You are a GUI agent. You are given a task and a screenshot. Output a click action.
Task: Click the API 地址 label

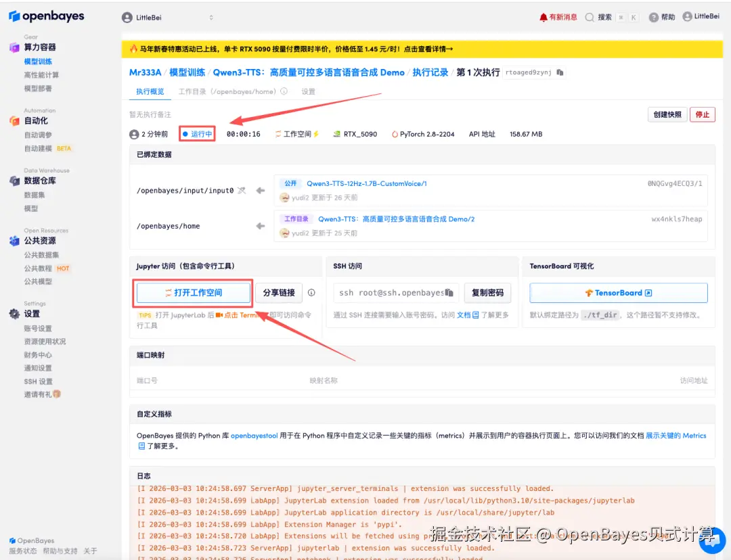pos(482,134)
